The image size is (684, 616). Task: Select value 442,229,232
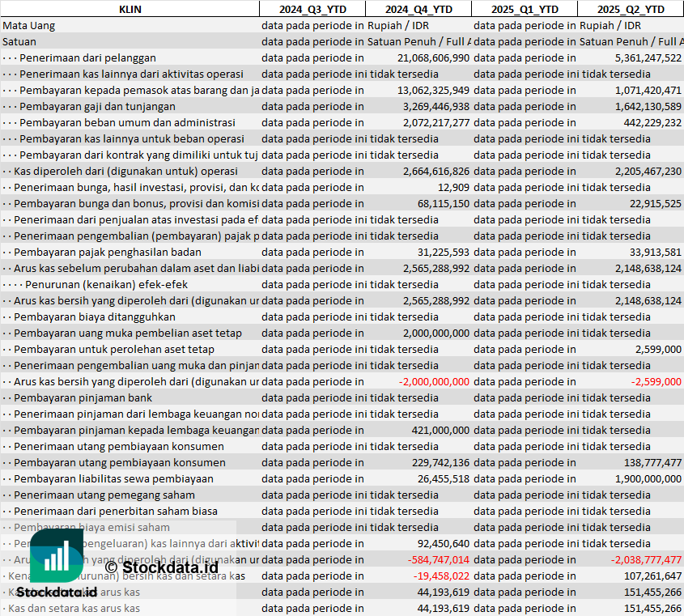click(x=652, y=122)
